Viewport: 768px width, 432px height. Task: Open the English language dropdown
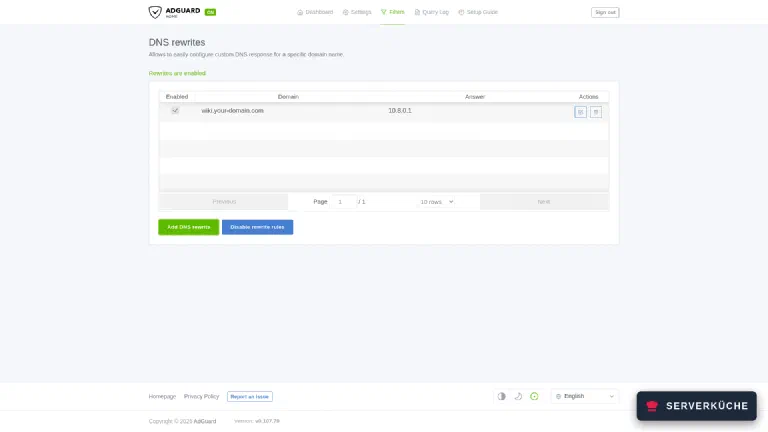(585, 396)
